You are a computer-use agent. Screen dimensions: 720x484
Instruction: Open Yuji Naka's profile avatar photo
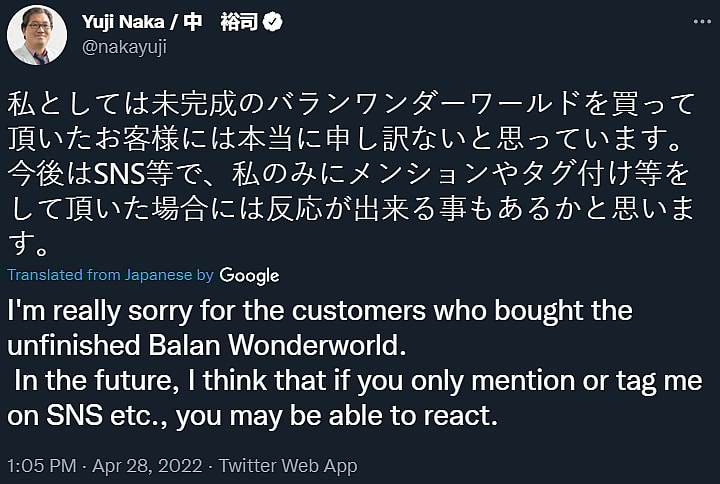(37, 34)
